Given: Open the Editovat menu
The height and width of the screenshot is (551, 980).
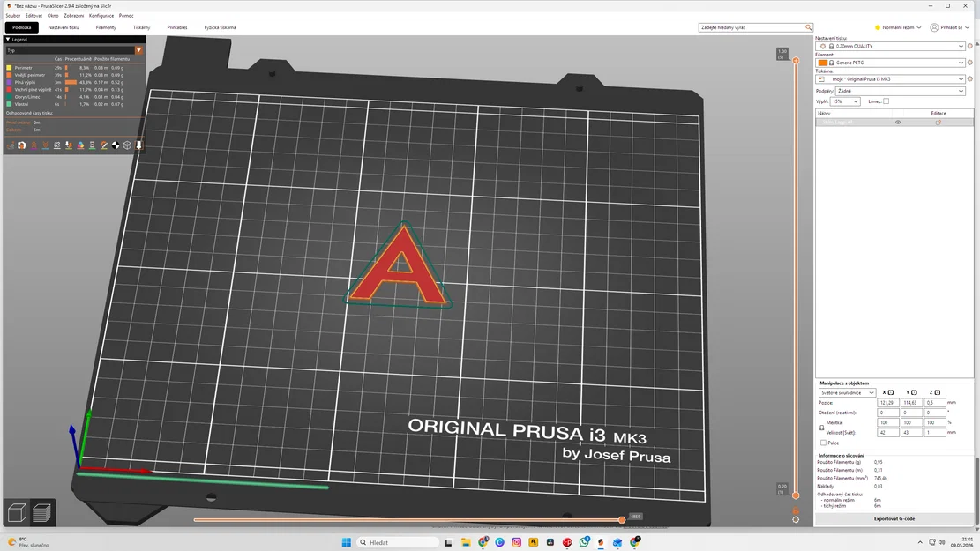Looking at the screenshot, I should tap(34, 16).
